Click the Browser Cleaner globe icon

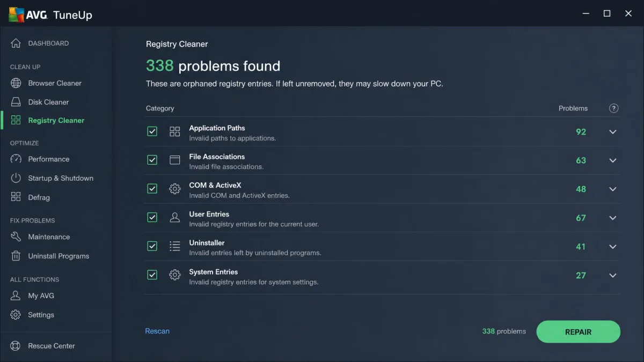16,83
